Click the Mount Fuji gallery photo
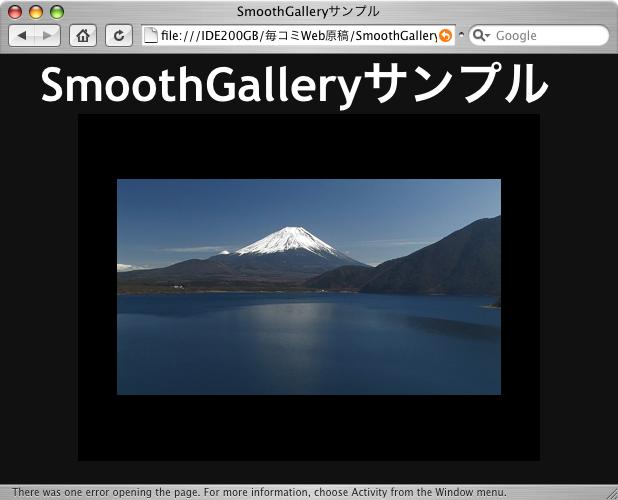Screen dimensions: 618x500 pos(309,287)
